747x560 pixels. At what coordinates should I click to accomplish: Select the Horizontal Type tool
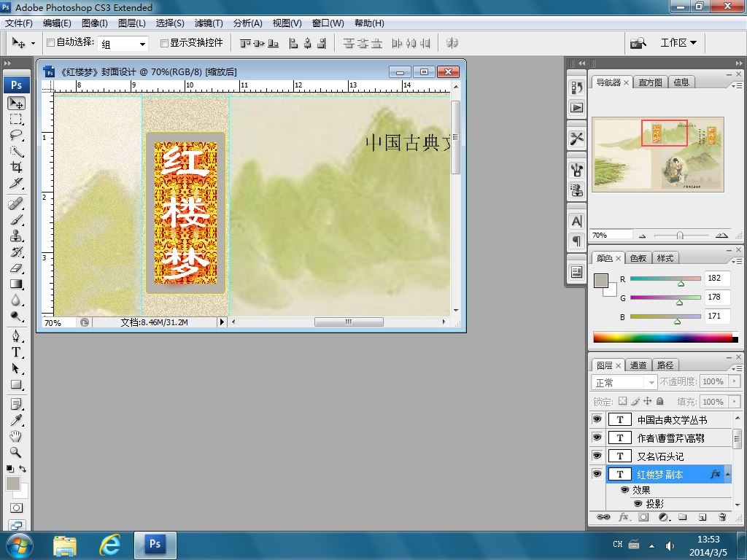coord(16,352)
